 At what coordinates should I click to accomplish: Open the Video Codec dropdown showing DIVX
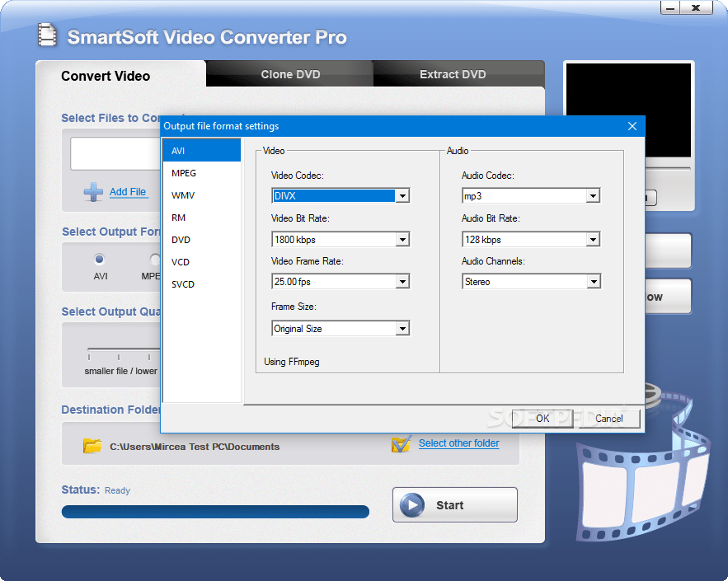coord(403,195)
